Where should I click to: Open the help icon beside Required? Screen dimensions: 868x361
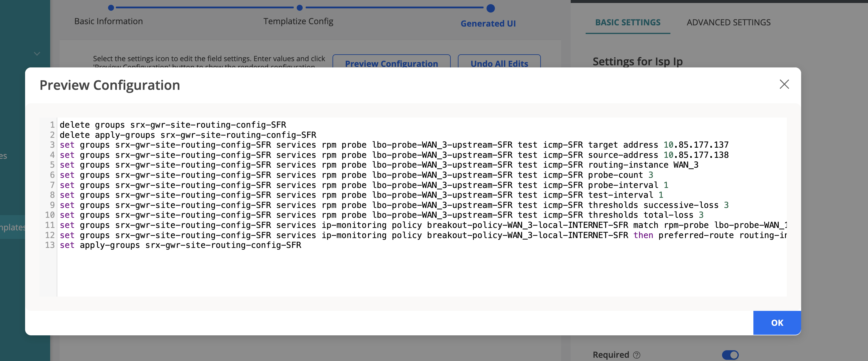coord(636,355)
